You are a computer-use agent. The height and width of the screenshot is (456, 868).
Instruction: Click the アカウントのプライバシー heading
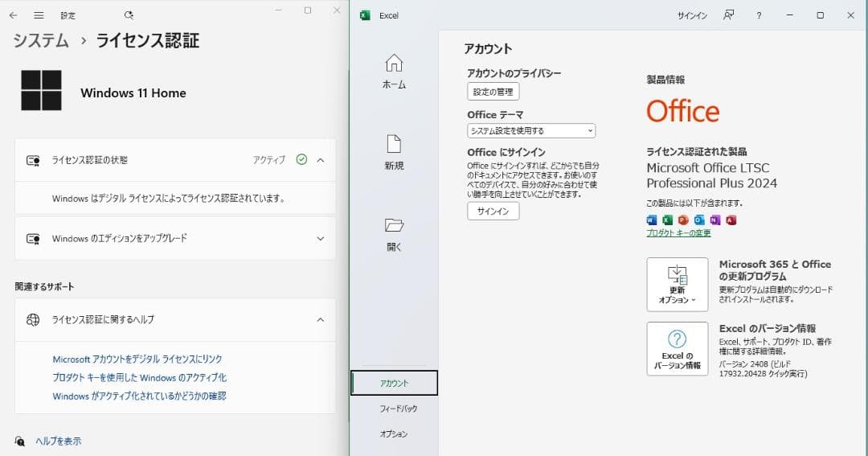point(514,73)
